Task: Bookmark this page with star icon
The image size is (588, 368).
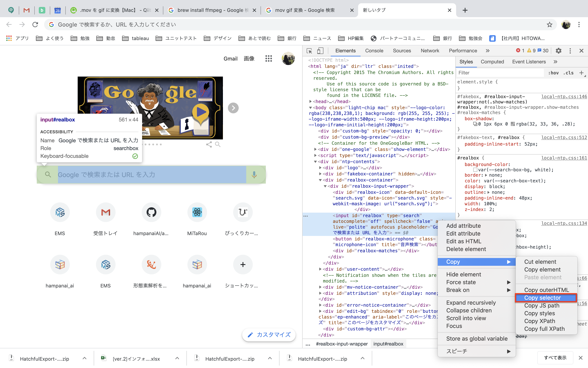Action: pyautogui.click(x=550, y=25)
